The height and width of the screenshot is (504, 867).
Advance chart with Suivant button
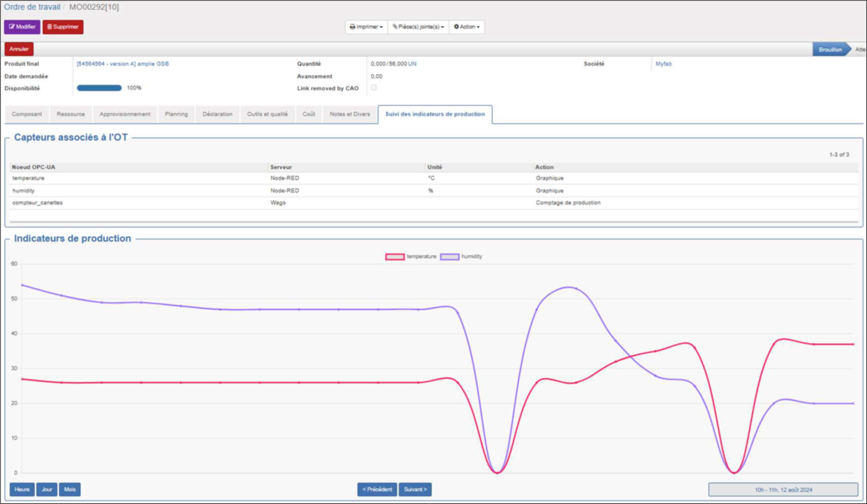pos(415,490)
